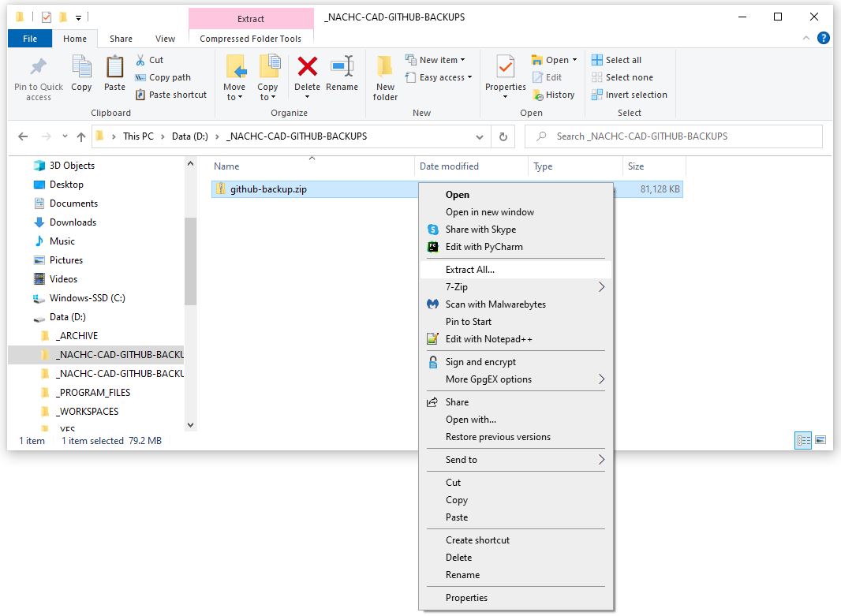Click the red Delete X icon
Image resolution: width=841 pixels, height=616 pixels.
point(308,66)
